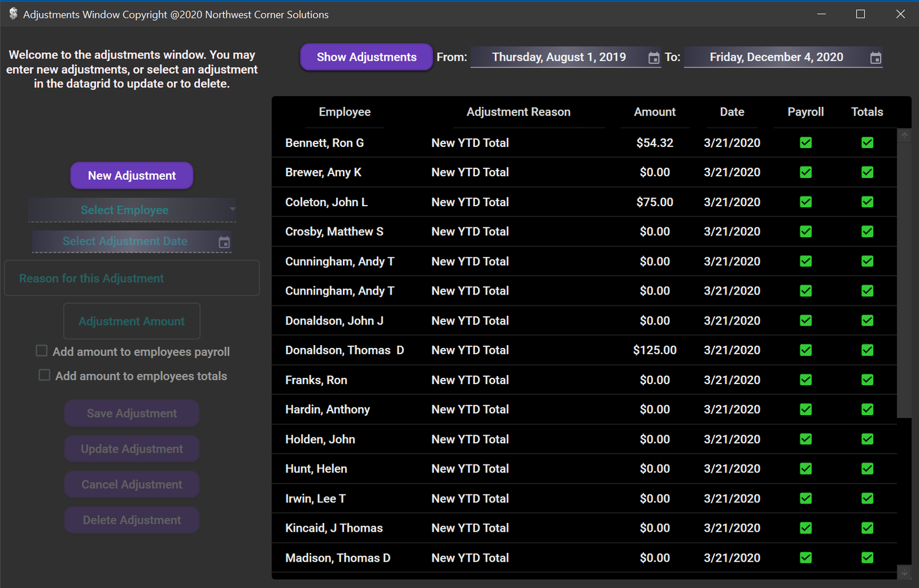Click the Reason for this Adjustment field
Viewport: 919px width, 588px height.
132,278
